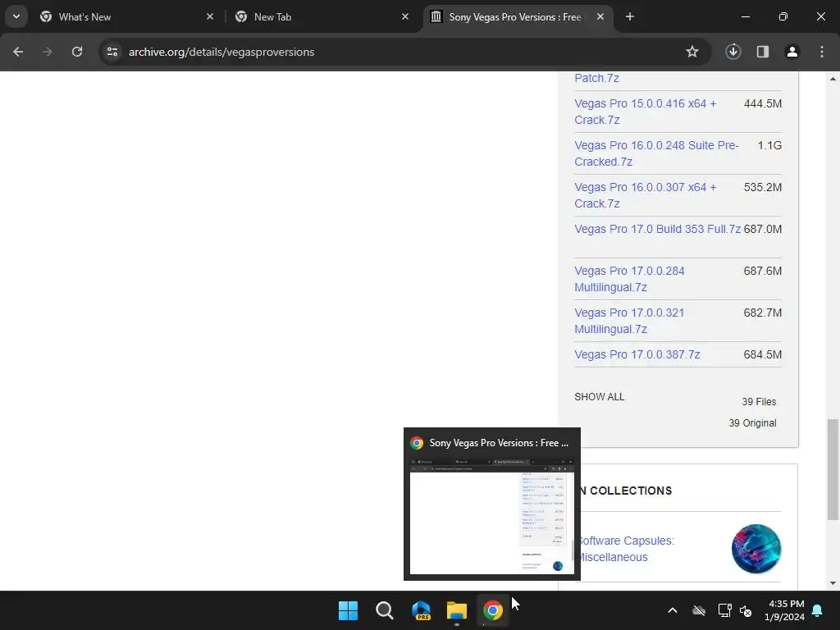Open Windows taskbar search

tap(384, 610)
